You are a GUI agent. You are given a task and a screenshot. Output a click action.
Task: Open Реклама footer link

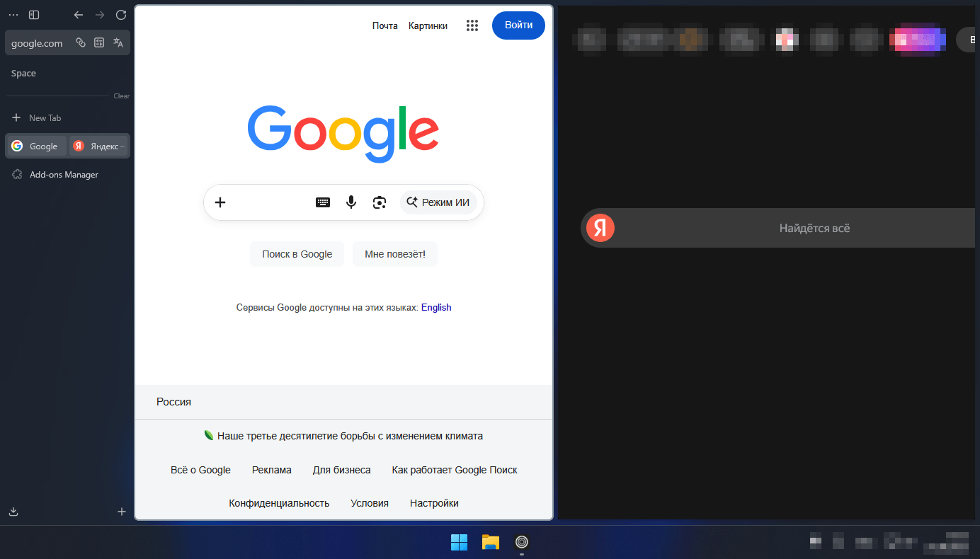(x=272, y=470)
